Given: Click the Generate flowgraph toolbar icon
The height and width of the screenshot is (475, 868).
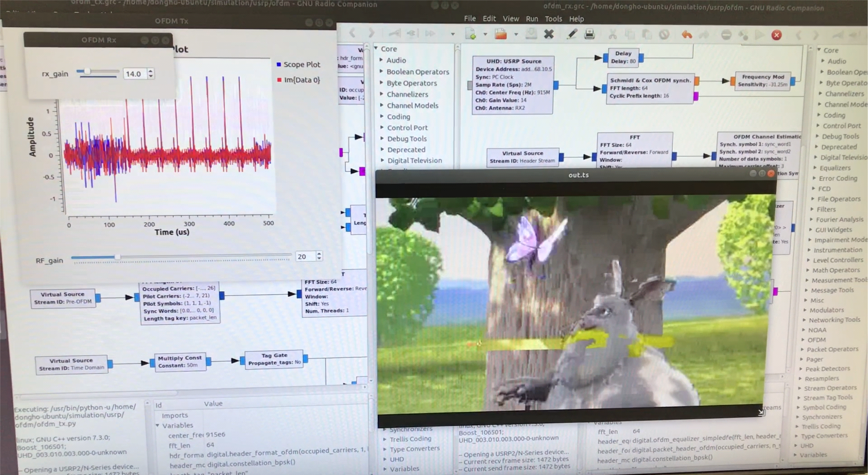Looking at the screenshot, I should 743,35.
